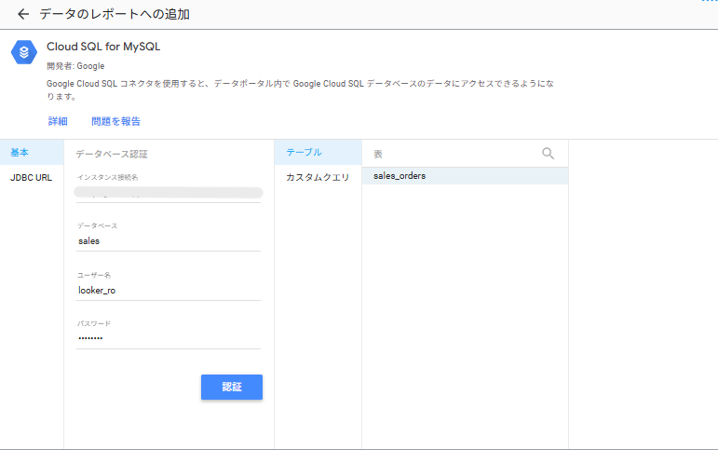Click the インスタンス接続名 input field
Viewport: 718px width, 450px height.
point(169,193)
